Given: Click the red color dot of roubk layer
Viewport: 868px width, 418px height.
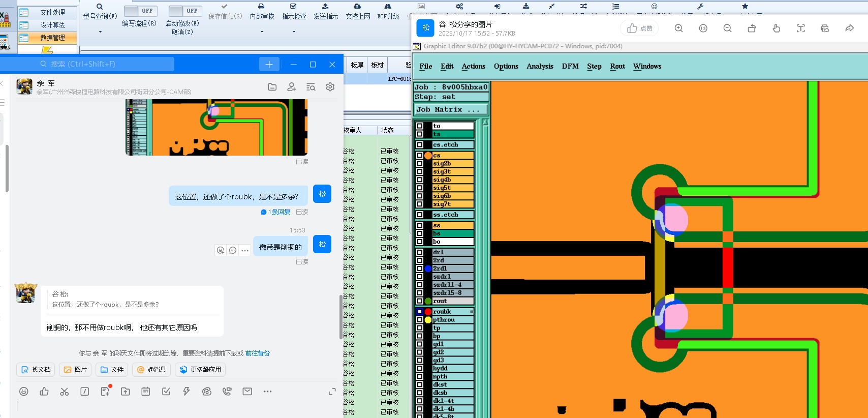Looking at the screenshot, I should click(428, 312).
